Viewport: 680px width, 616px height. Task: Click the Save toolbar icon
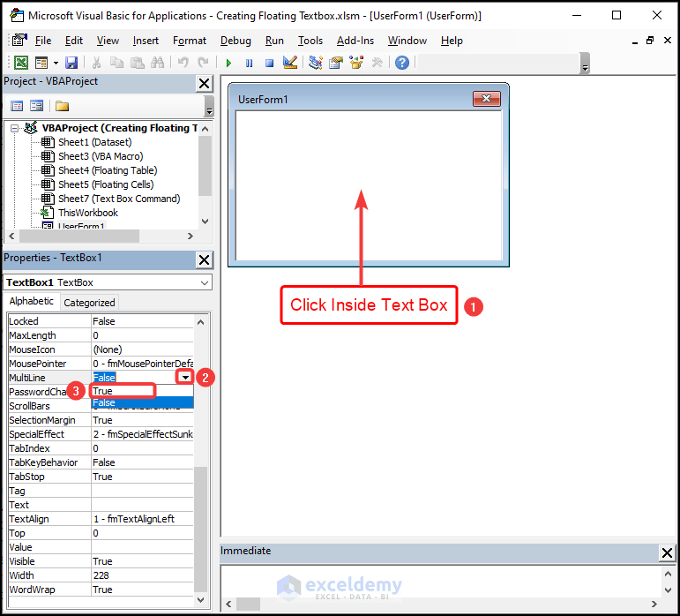tap(71, 63)
